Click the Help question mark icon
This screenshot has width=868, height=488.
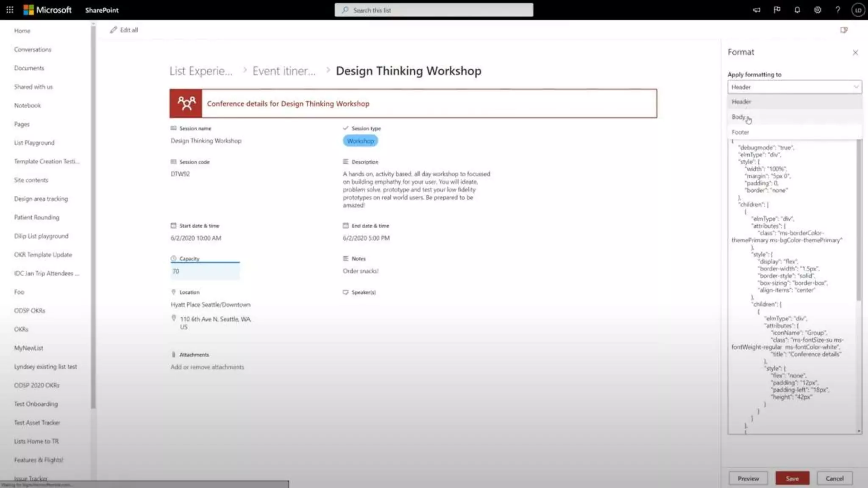pos(838,10)
